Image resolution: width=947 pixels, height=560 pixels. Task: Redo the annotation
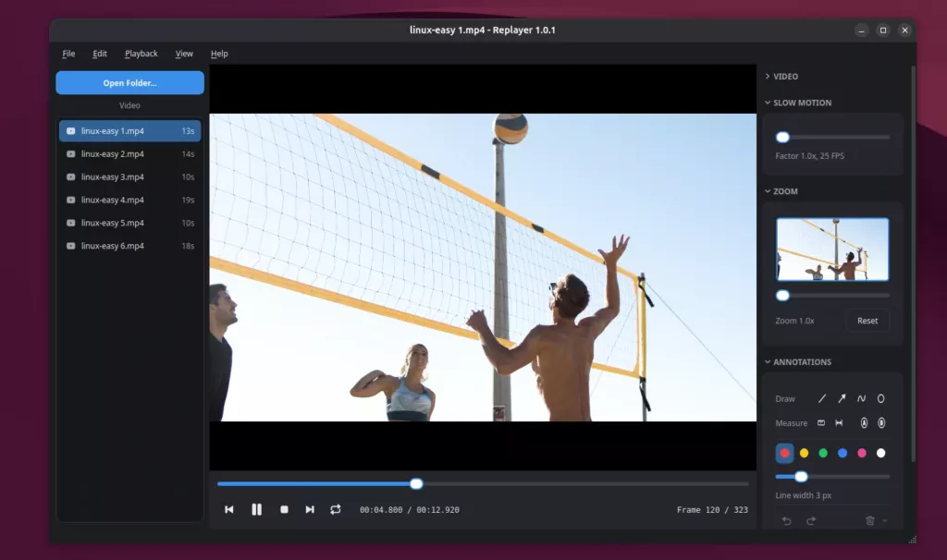[x=811, y=520]
